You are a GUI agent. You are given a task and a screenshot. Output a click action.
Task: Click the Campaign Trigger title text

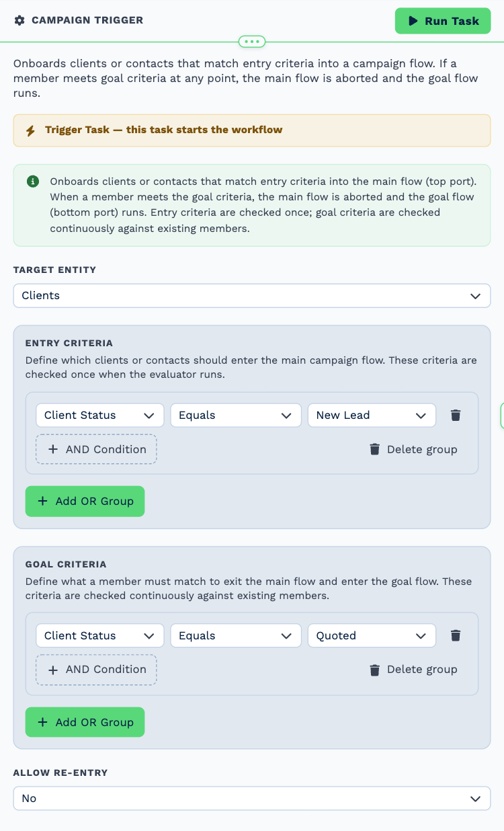pyautogui.click(x=87, y=21)
